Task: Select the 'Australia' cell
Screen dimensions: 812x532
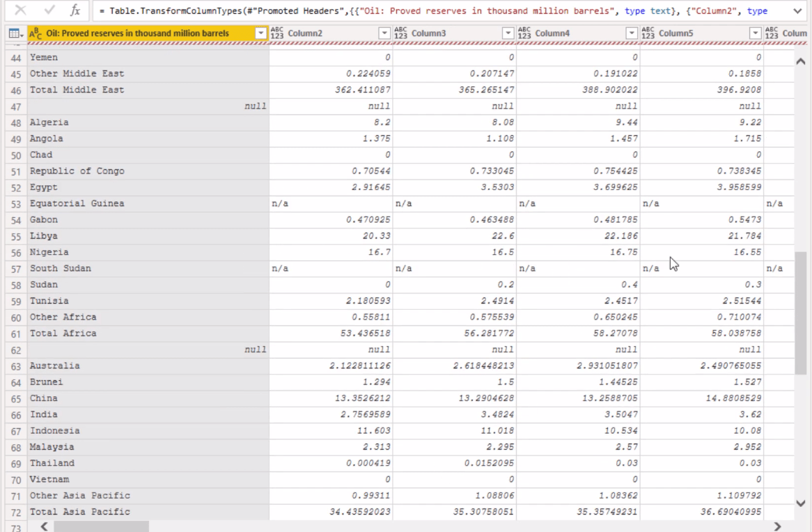Action: pos(148,366)
